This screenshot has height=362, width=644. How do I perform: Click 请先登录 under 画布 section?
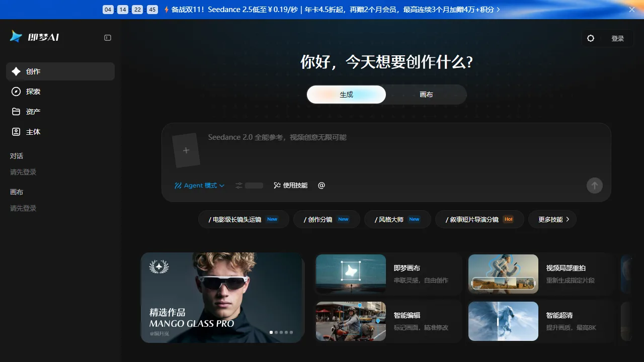(x=23, y=208)
